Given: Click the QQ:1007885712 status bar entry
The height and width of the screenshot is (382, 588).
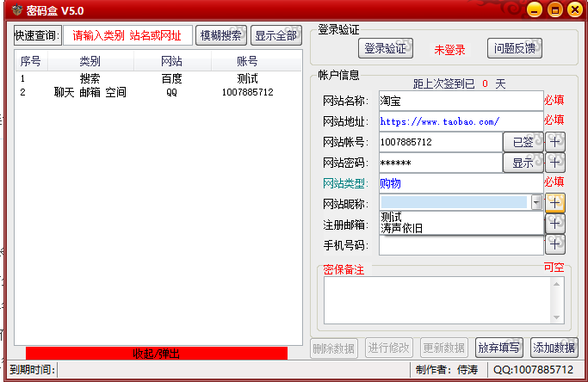Looking at the screenshot, I should click(533, 370).
